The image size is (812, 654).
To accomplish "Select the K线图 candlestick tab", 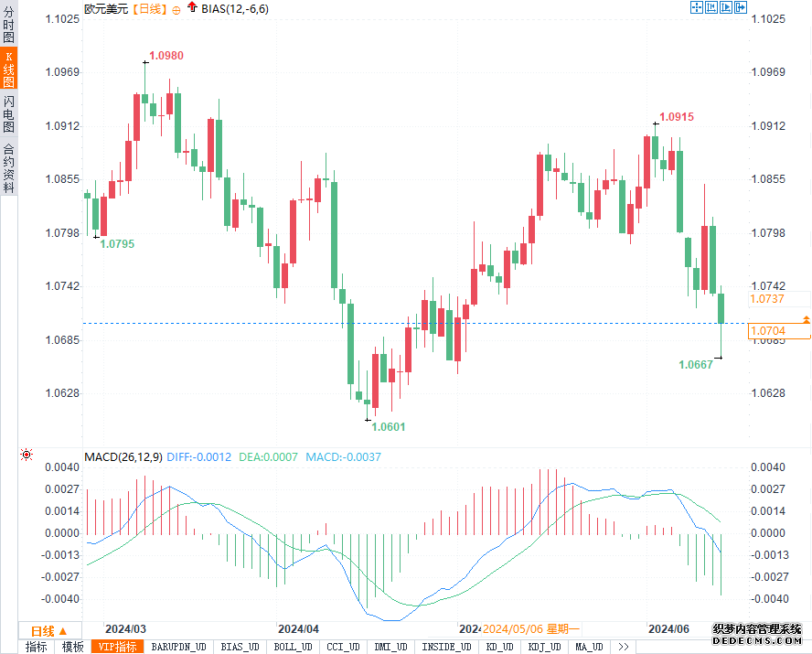I will [9, 69].
